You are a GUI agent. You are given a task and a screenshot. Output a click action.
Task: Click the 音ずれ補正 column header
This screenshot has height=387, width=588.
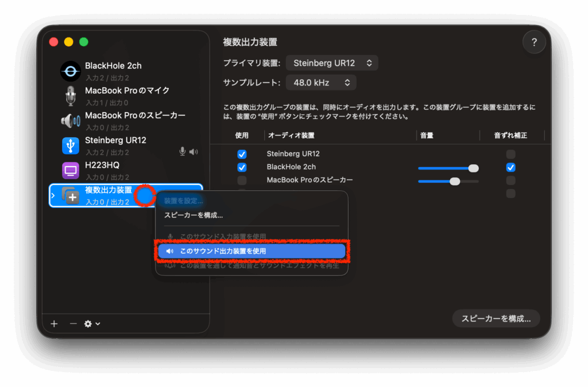click(510, 136)
